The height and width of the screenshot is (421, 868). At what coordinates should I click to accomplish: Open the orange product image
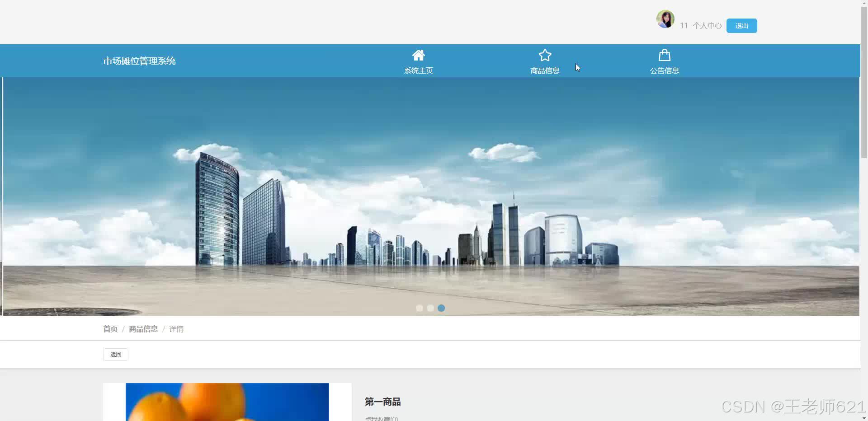click(x=227, y=402)
